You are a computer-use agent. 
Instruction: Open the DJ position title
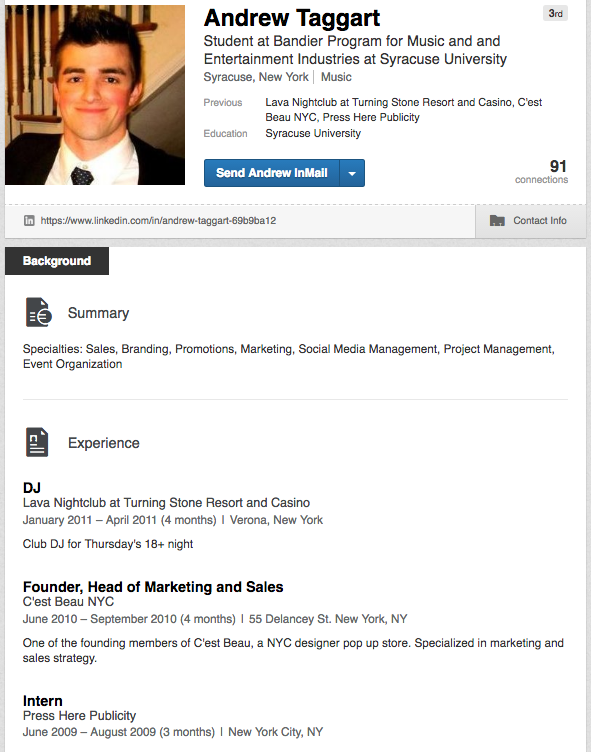(x=32, y=488)
